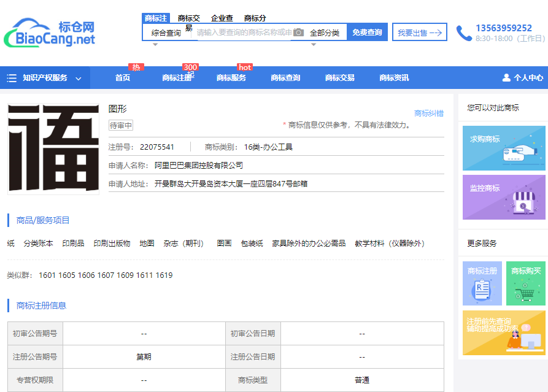This screenshot has height=392, width=548.
Task: Open the 商标购买 service tile
Action: coord(526,283)
